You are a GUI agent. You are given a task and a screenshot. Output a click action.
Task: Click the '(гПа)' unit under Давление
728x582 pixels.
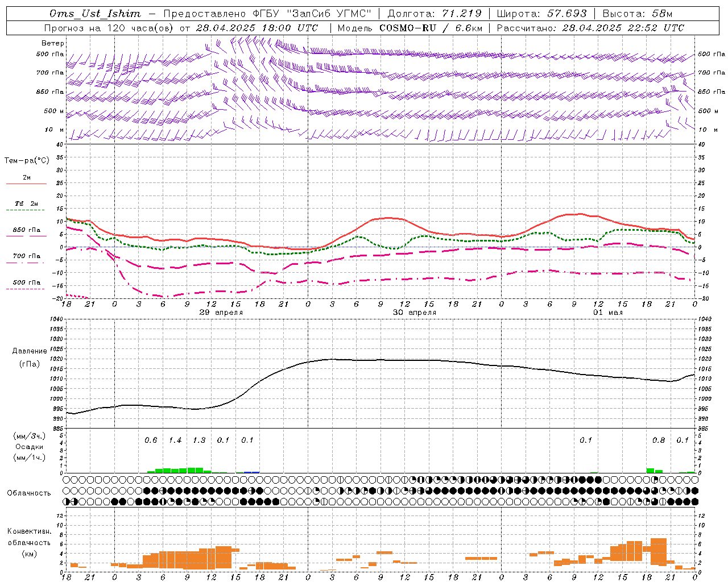pyautogui.click(x=30, y=364)
